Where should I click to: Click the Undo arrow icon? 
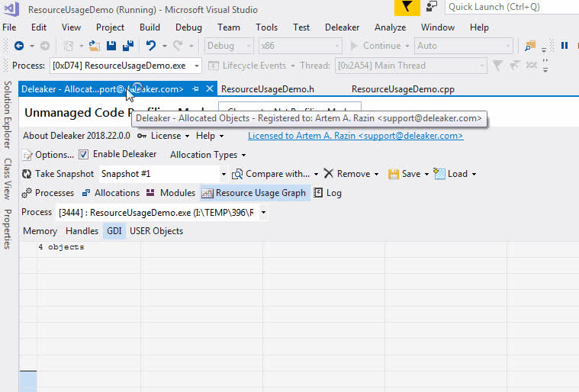tap(150, 46)
